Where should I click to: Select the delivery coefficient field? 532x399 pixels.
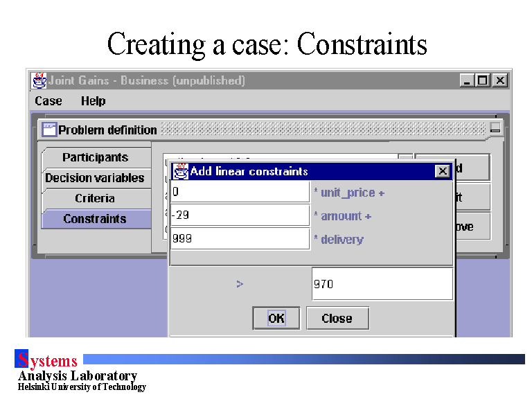pyautogui.click(x=240, y=239)
